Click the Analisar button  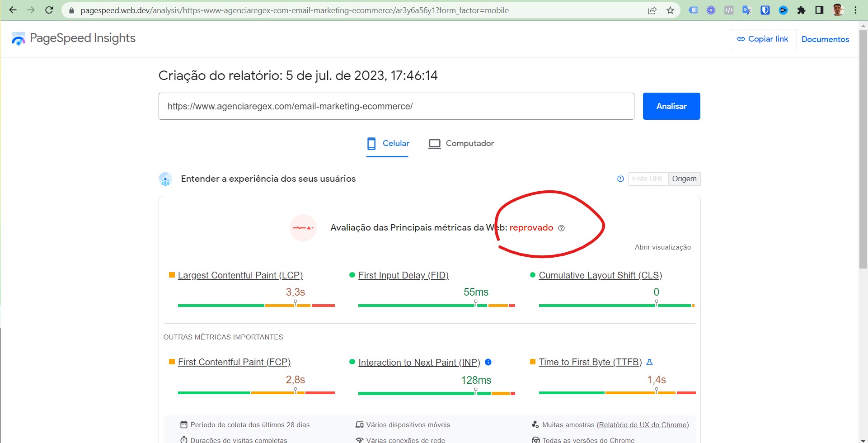point(671,106)
